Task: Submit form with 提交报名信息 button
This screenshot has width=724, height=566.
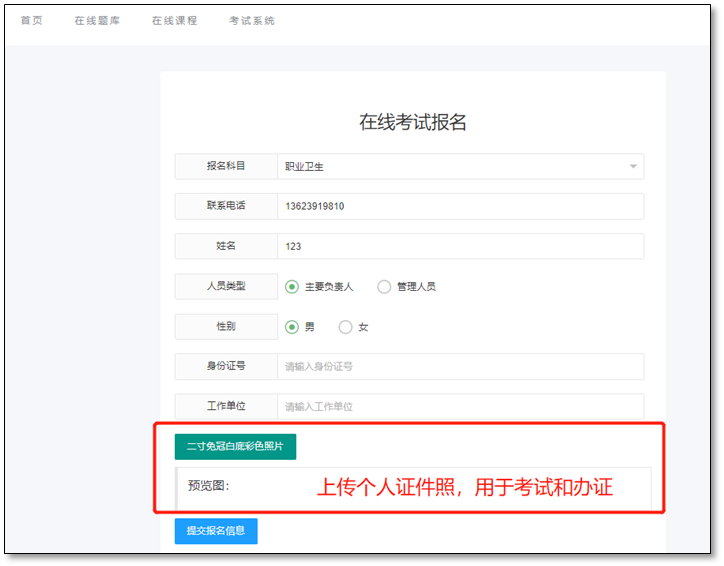Action: tap(216, 530)
